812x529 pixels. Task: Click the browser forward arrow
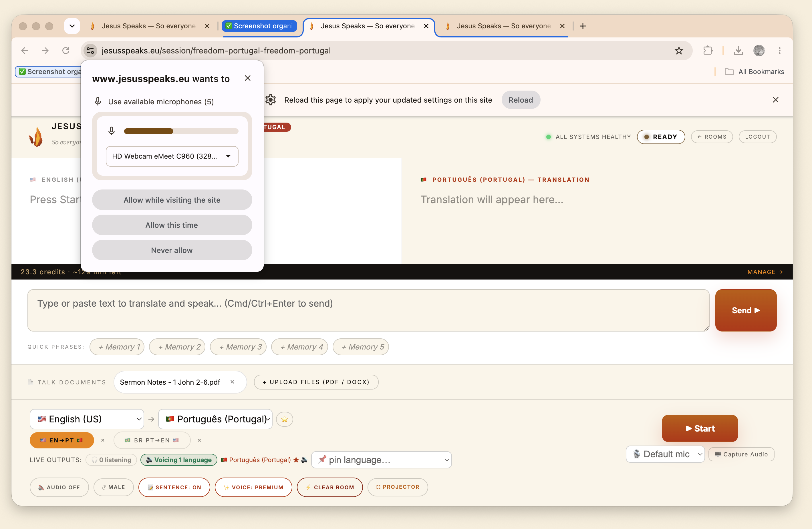[45, 51]
